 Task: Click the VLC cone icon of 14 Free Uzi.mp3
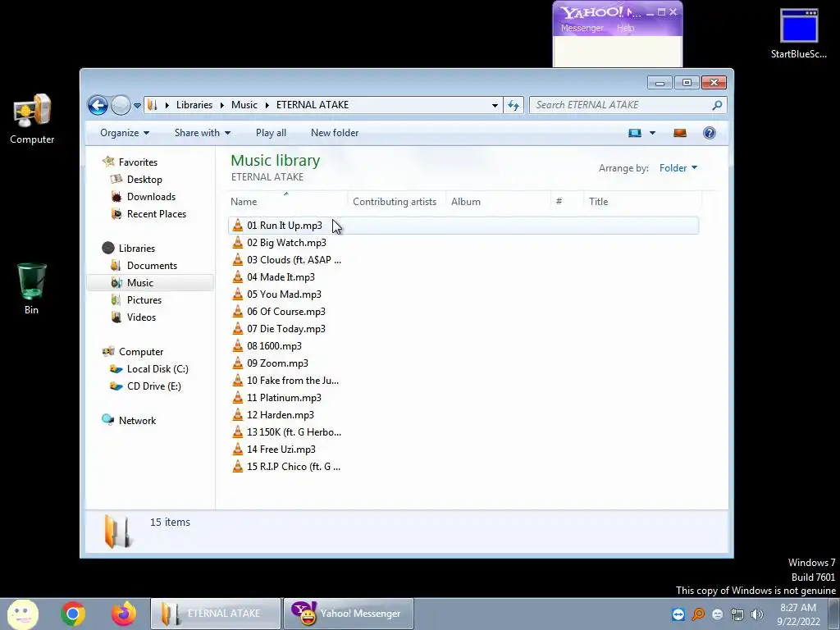coord(238,449)
